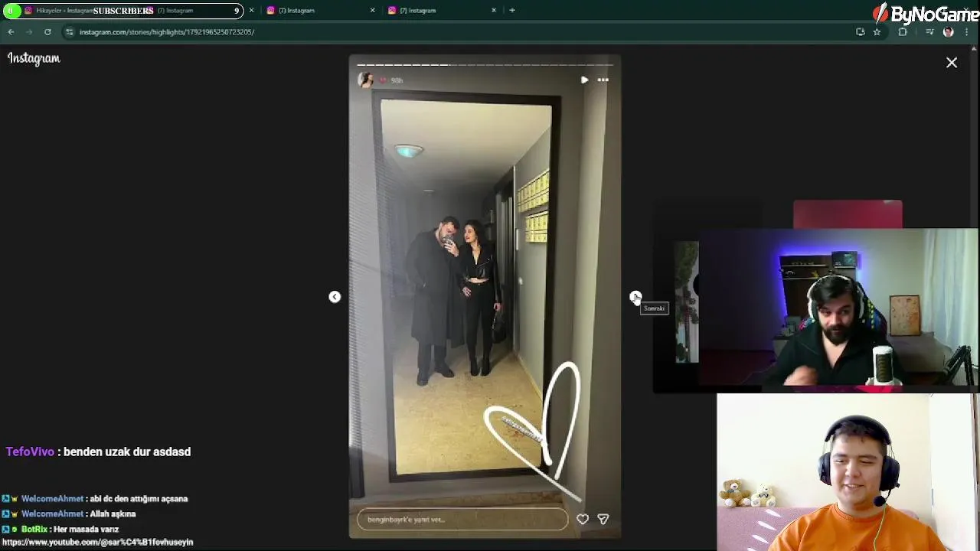Viewport: 980px width, 551px height.
Task: Open the story owner's profile picture
Action: click(x=365, y=80)
